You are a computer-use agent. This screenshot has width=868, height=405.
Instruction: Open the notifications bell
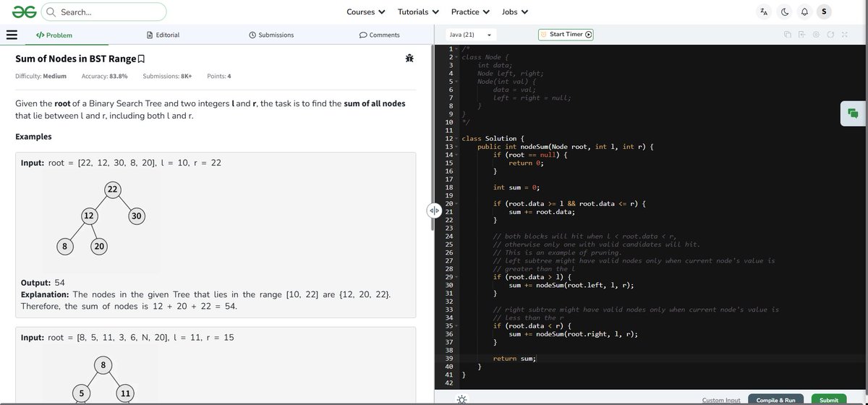coord(804,12)
